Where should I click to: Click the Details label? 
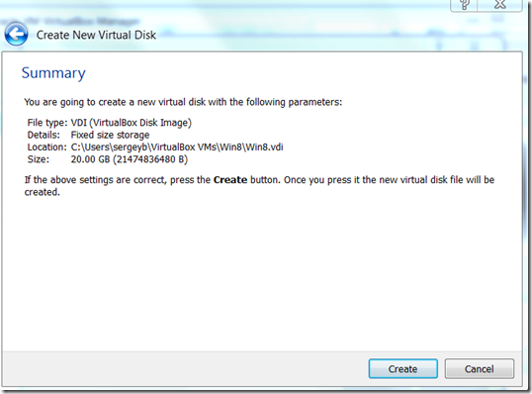(x=44, y=135)
